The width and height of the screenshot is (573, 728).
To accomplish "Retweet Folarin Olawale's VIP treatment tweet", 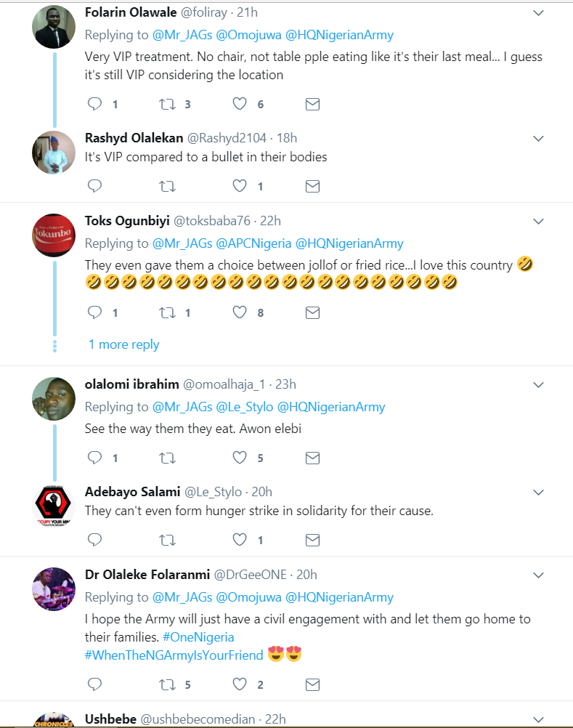I will [x=167, y=104].
